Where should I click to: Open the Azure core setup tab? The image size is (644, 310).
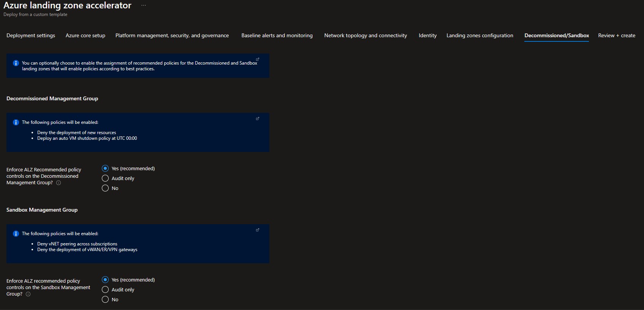pyautogui.click(x=85, y=35)
